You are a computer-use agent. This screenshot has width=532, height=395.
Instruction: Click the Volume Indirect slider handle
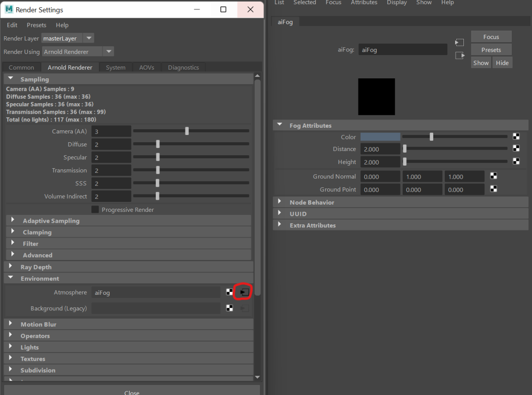click(157, 196)
